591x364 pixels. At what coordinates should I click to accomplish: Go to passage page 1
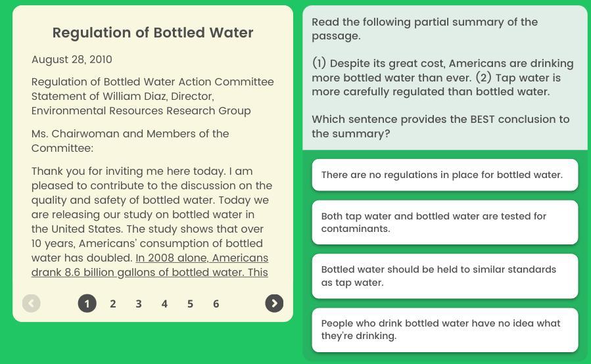click(x=87, y=303)
